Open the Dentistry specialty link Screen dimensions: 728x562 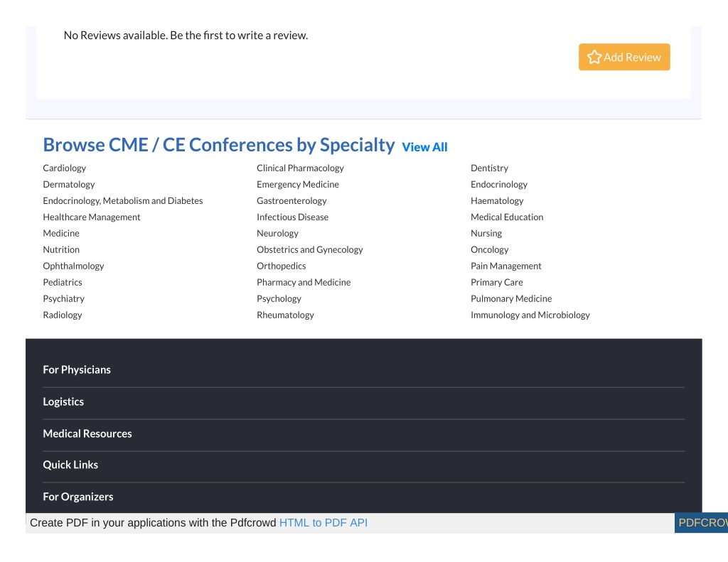[489, 168]
